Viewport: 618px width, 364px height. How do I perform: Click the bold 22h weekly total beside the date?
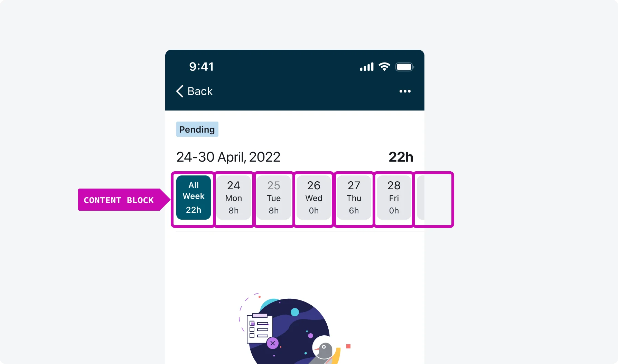coord(401,157)
